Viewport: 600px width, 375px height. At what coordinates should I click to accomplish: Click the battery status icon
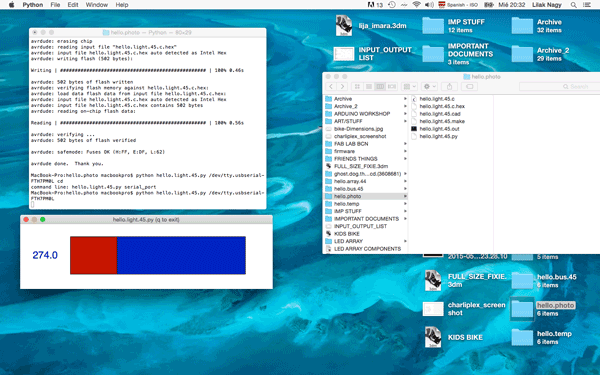(489, 5)
